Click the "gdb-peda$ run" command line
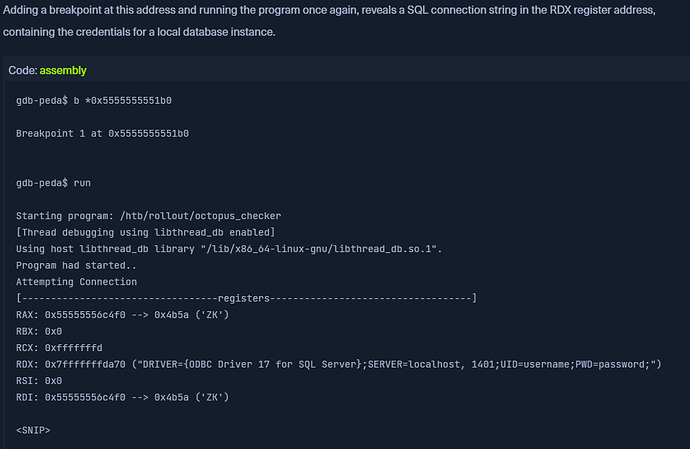 (53, 184)
